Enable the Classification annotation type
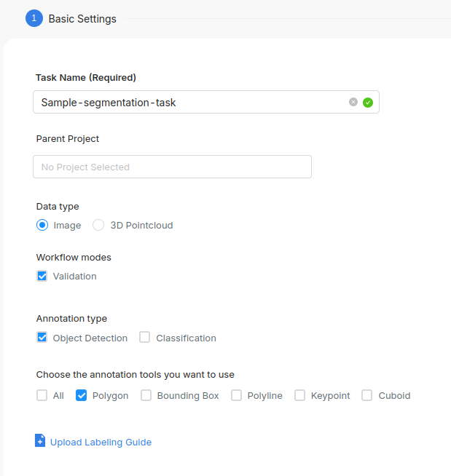 (145, 338)
